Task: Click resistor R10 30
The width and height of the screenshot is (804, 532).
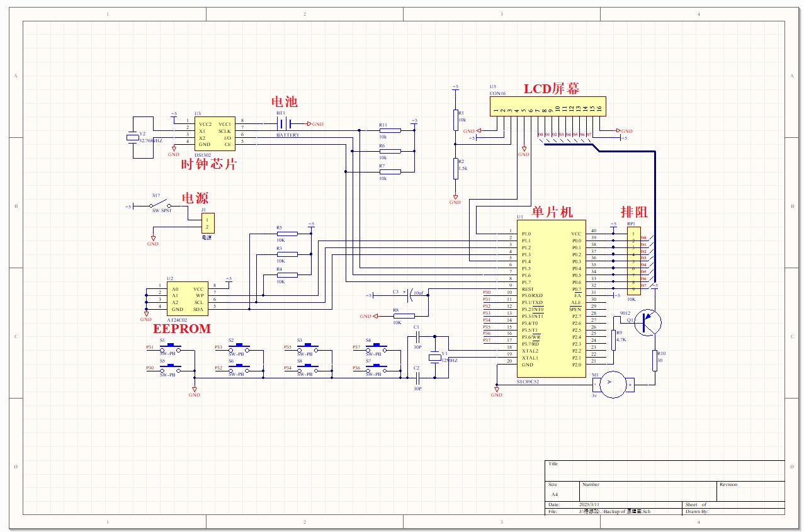Action: 655,360
